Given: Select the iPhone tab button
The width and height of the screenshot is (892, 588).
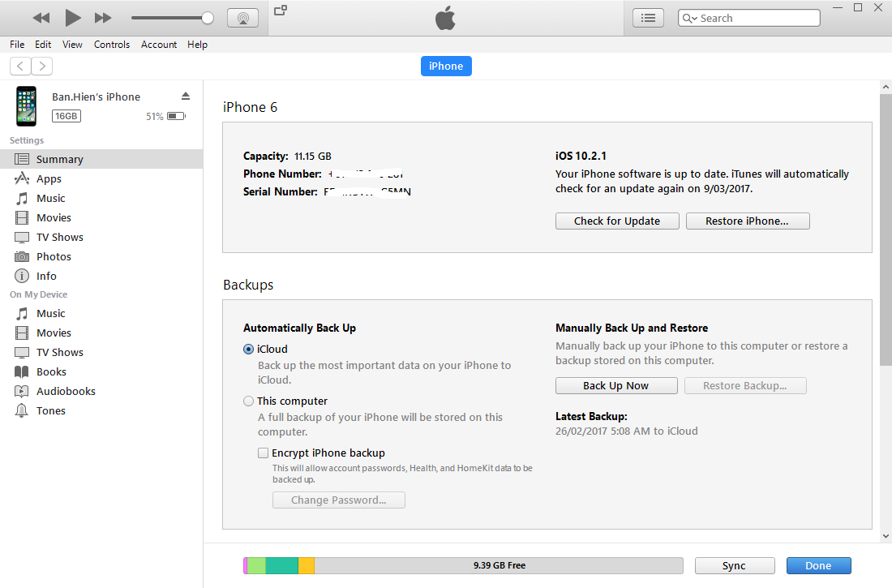Looking at the screenshot, I should (446, 66).
